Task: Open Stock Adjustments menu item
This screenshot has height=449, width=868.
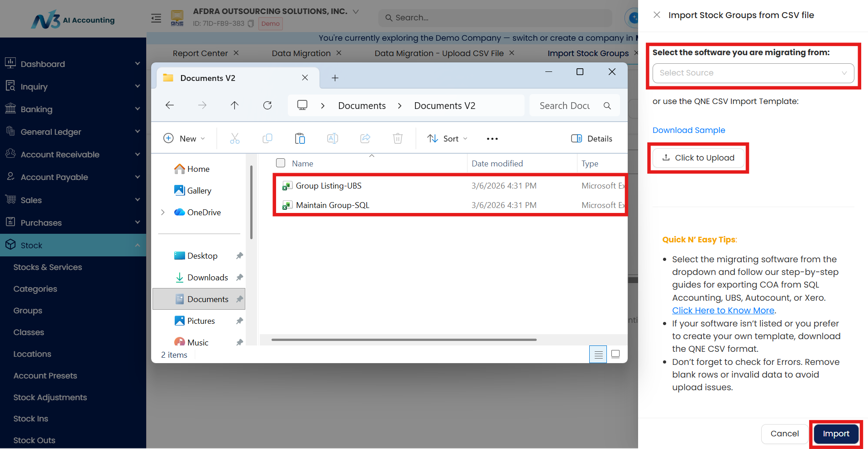Action: [50, 397]
